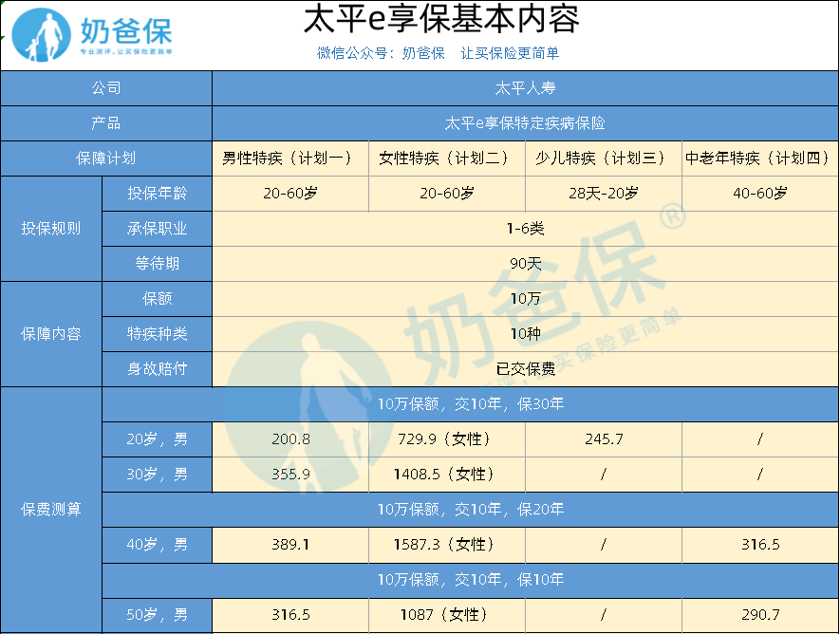Select the 特疾种类 row label
This screenshot has width=840, height=634.
pos(157,334)
